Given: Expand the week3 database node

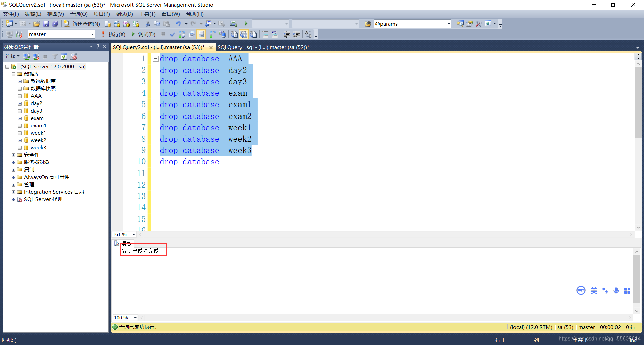Looking at the screenshot, I should (x=20, y=148).
